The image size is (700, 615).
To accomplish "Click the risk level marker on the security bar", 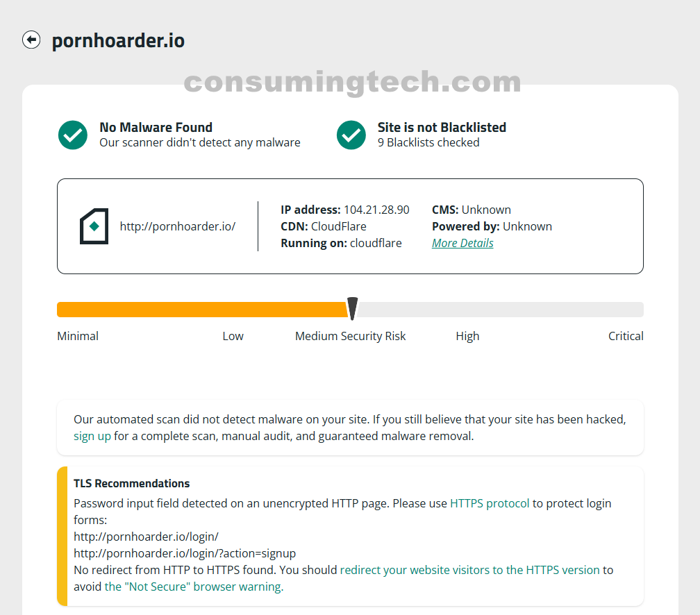I will click(x=352, y=308).
